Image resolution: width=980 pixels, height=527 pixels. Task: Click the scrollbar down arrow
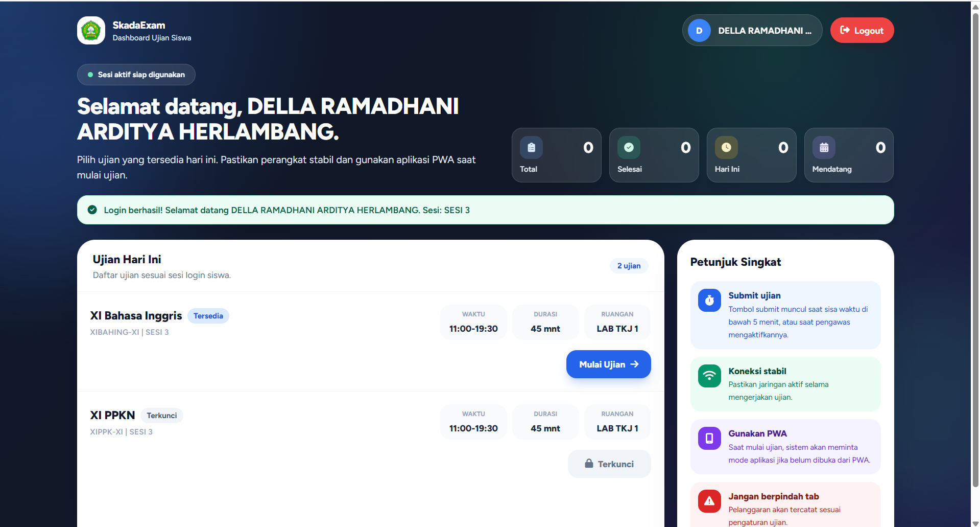(975, 523)
